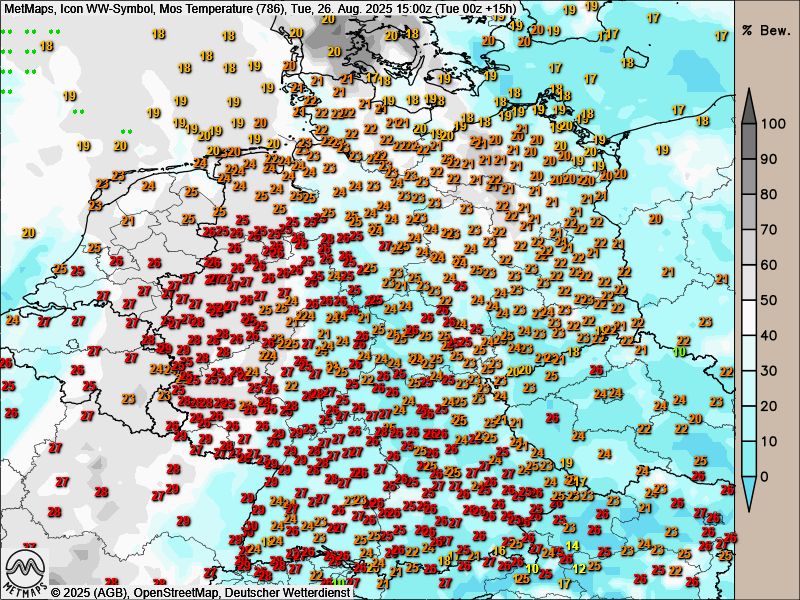Click the green dot pair beside orange 20
This screenshot has height=600, width=800.
pyautogui.click(x=126, y=132)
